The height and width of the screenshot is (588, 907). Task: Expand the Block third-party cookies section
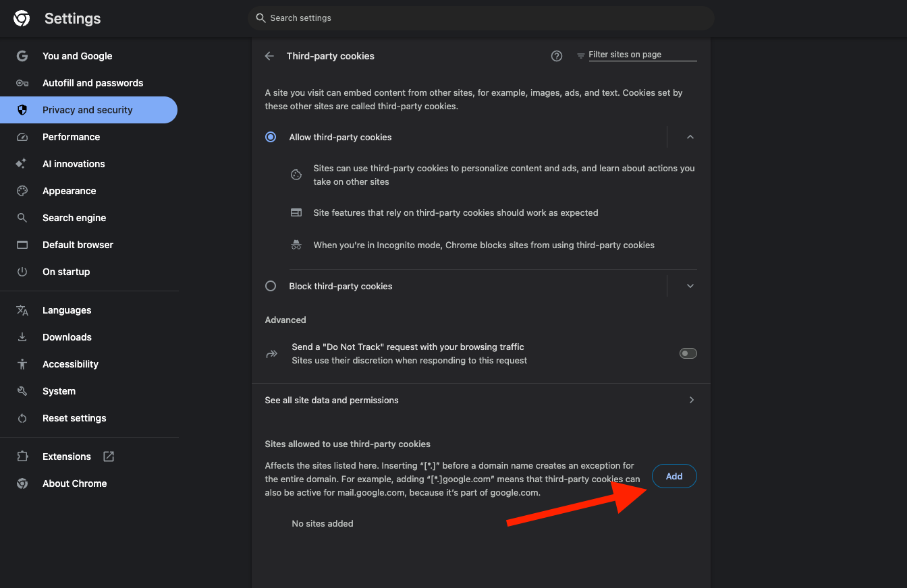(x=690, y=286)
